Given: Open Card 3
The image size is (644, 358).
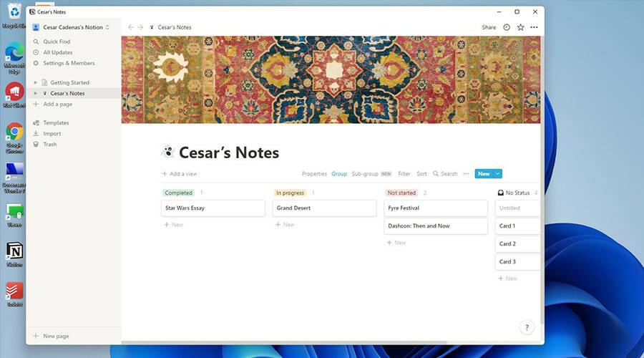Looking at the screenshot, I should [518, 262].
